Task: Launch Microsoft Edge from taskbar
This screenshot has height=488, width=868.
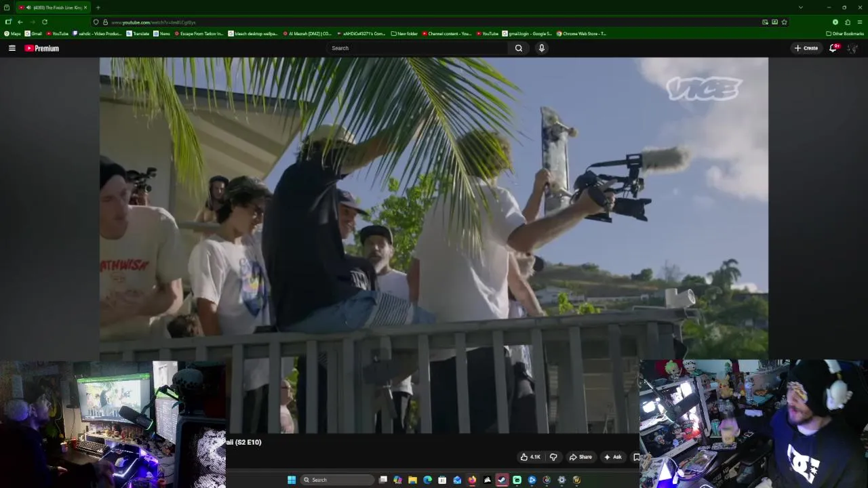Action: pyautogui.click(x=427, y=480)
